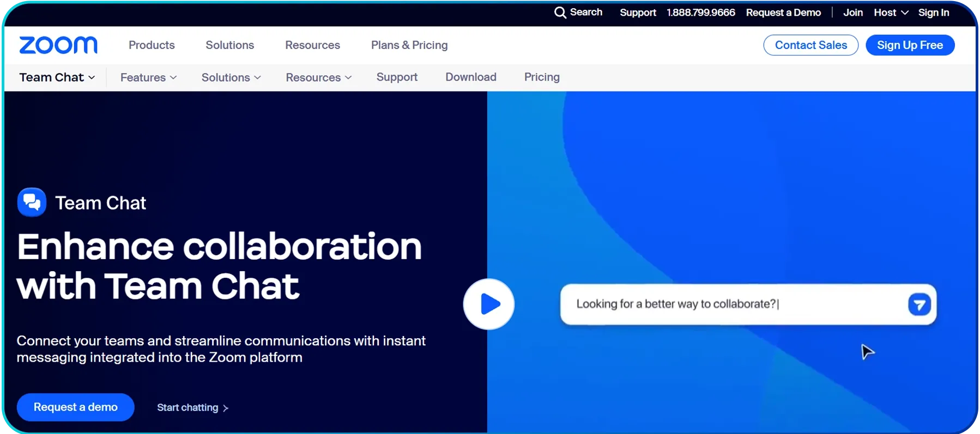This screenshot has height=434, width=980.
Task: Expand the Solutions submenu in secondary bar
Action: click(231, 77)
